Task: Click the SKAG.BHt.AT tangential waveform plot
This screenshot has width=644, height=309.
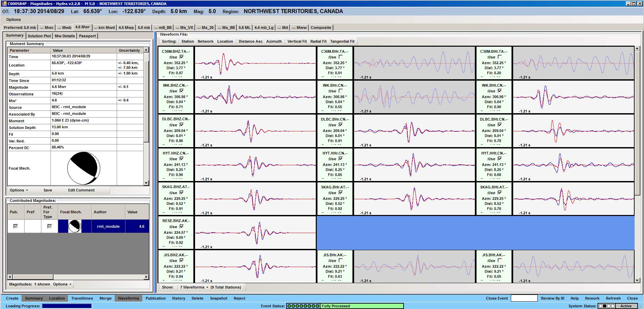Action: tap(573, 198)
